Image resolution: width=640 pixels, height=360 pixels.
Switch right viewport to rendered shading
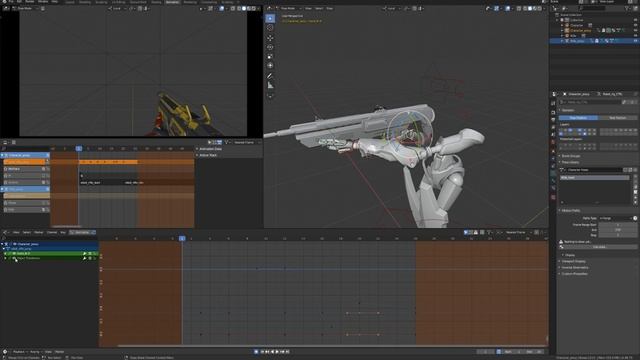point(540,8)
